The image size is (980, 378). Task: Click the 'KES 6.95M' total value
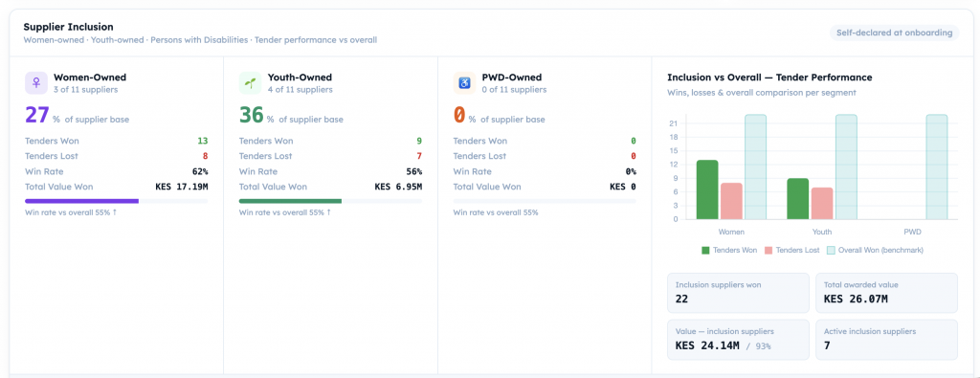(398, 187)
